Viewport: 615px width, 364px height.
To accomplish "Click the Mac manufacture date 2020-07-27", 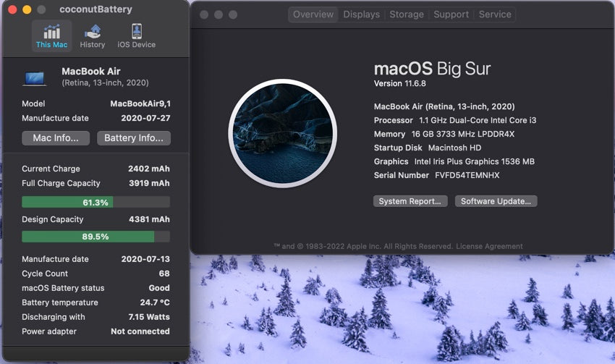I will click(x=145, y=119).
